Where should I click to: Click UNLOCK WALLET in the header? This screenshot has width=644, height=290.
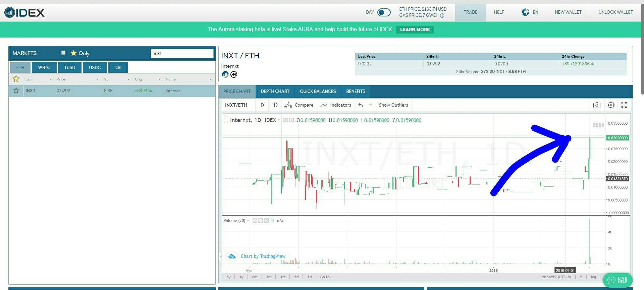click(615, 12)
